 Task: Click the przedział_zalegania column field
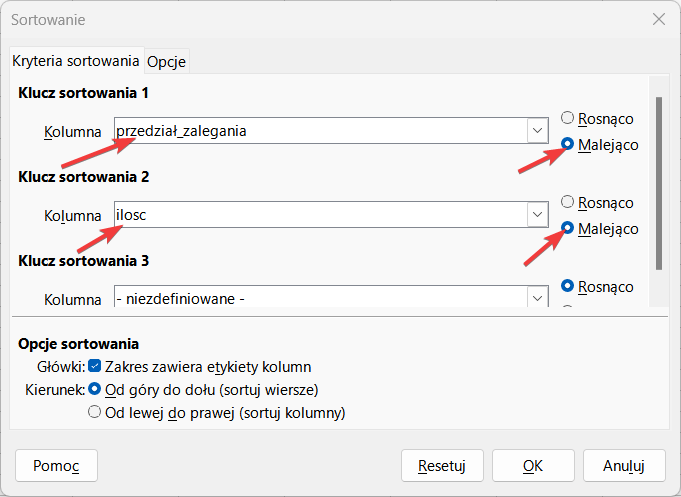point(320,131)
